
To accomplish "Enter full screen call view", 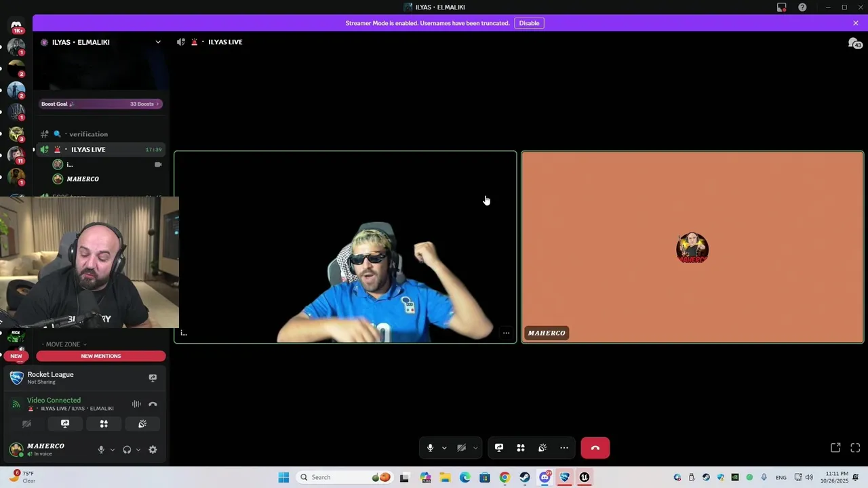I will pyautogui.click(x=855, y=448).
